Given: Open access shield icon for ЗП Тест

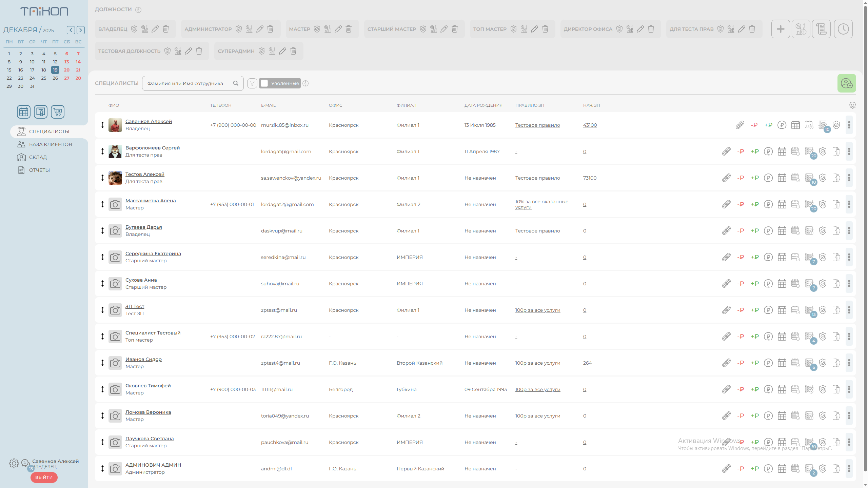Looking at the screenshot, I should (823, 310).
